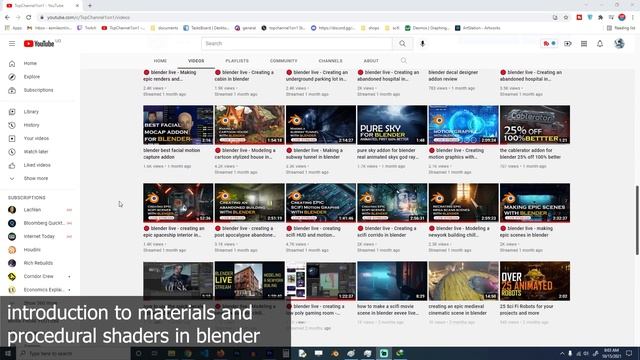Click the search magnifier button
The width and height of the screenshot is (640, 360).
pos(402,44)
